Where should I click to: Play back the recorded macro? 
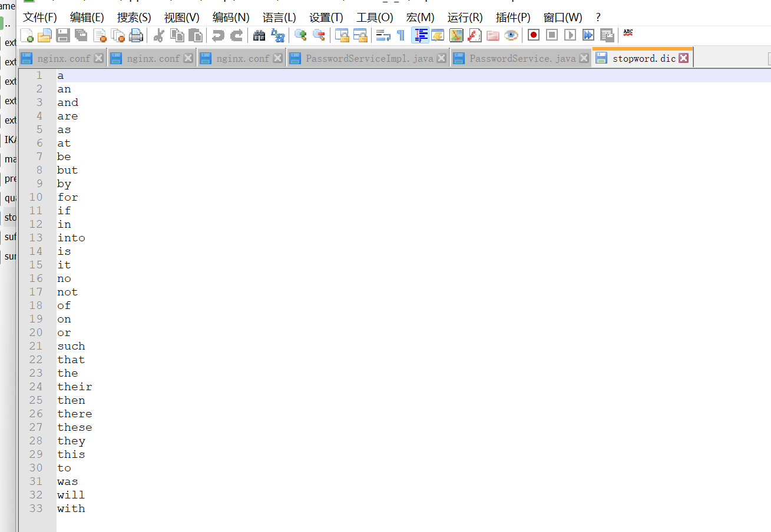point(570,35)
